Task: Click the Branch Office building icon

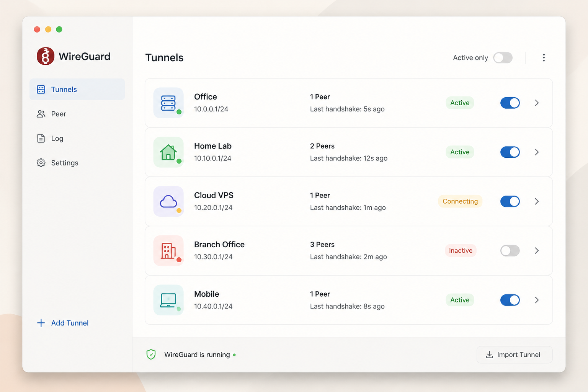Action: [x=168, y=251]
